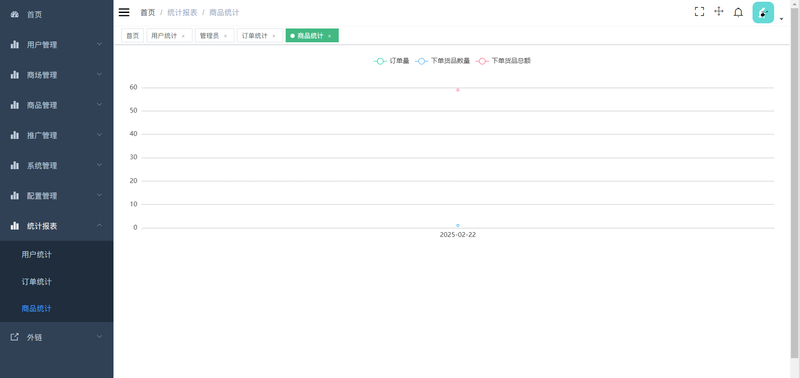The image size is (800, 378).
Task: Open notifications bell icon
Action: coord(738,12)
